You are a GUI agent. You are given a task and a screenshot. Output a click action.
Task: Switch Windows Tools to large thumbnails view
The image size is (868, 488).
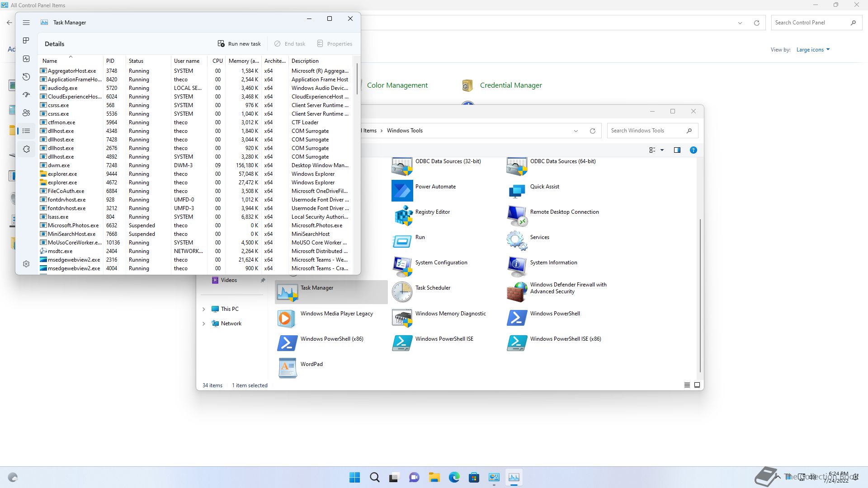697,385
